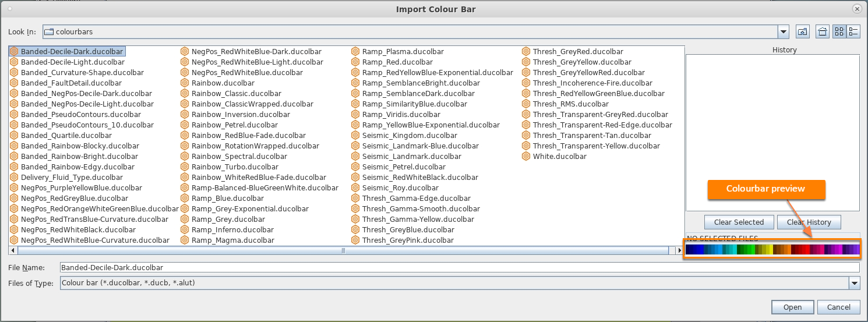Click icon of Rainbow.ducolbar
Screen dimensions: 868x322
click(185, 83)
